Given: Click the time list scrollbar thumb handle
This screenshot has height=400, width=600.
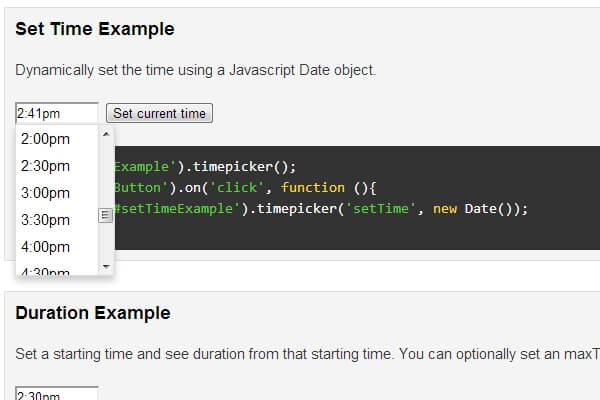Looking at the screenshot, I should 105,215.
